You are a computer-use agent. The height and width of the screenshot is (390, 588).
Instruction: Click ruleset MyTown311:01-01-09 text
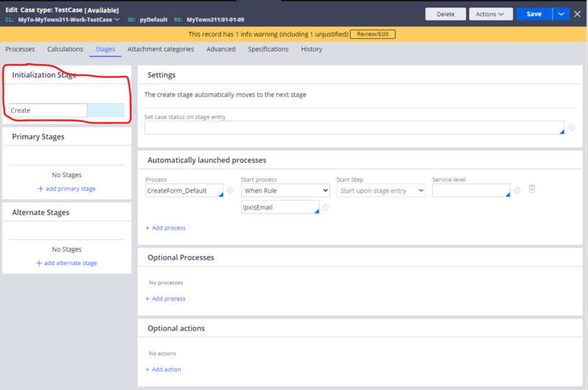215,20
